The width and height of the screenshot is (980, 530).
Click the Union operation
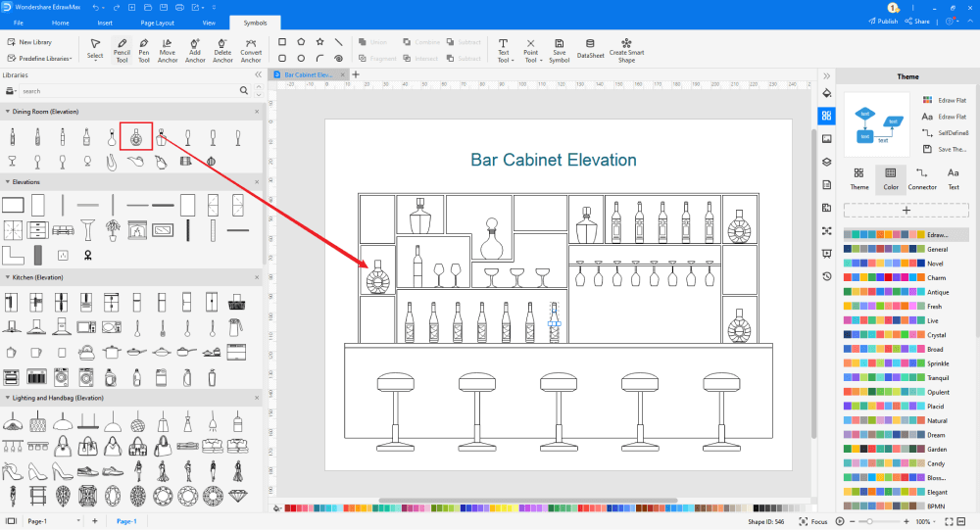[x=373, y=42]
